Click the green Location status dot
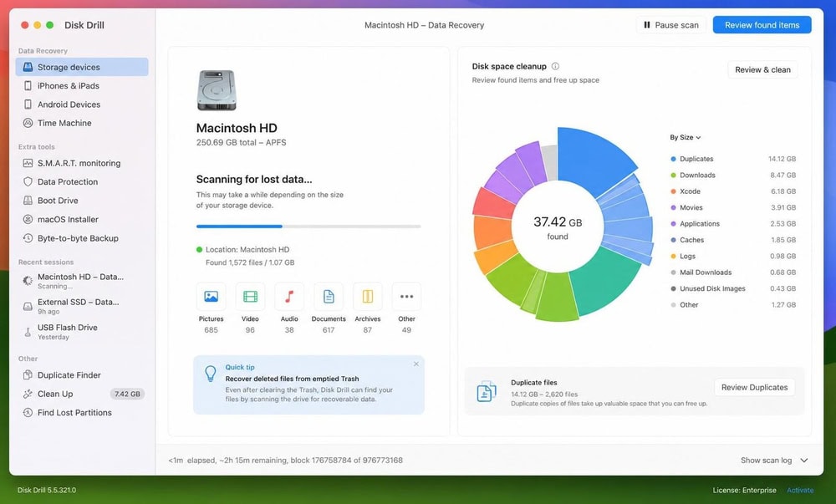The width and height of the screenshot is (836, 504). click(200, 249)
